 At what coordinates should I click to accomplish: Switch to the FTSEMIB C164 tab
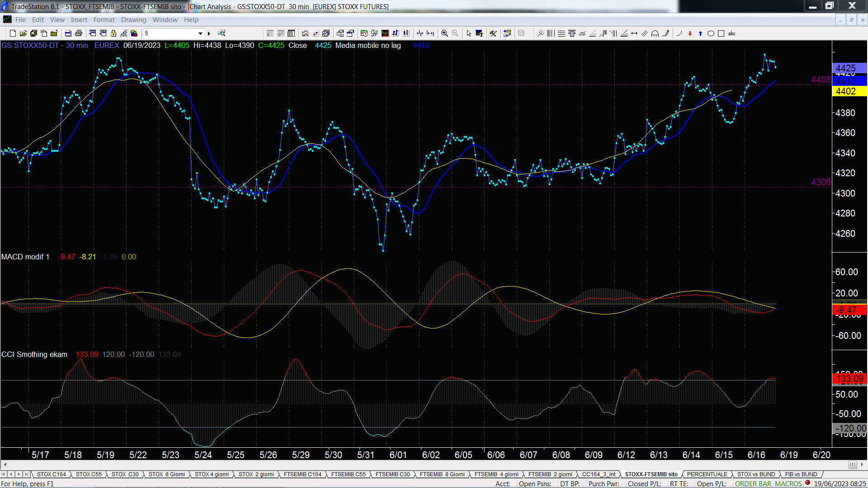point(302,474)
